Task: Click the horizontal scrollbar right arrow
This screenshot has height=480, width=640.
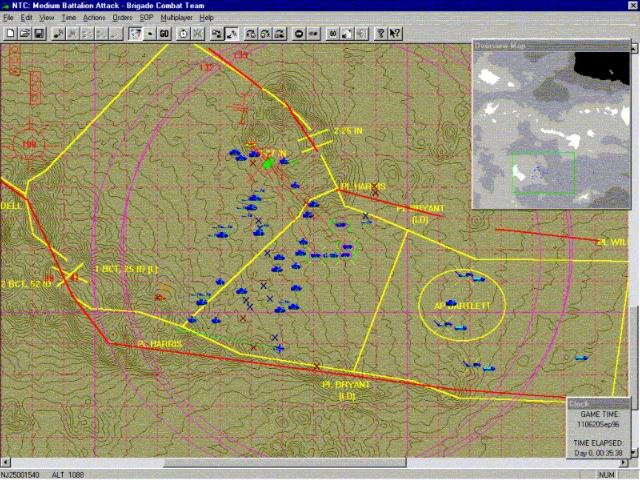Action: [x=623, y=462]
